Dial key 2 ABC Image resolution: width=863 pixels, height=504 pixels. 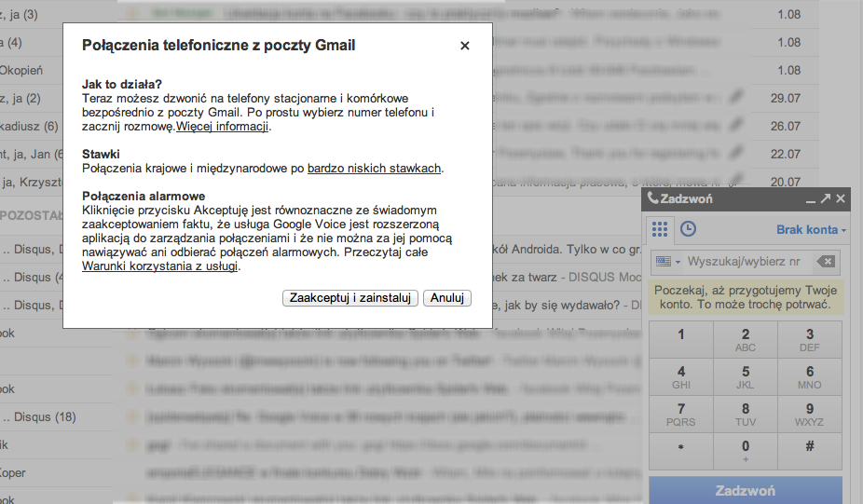[746, 339]
